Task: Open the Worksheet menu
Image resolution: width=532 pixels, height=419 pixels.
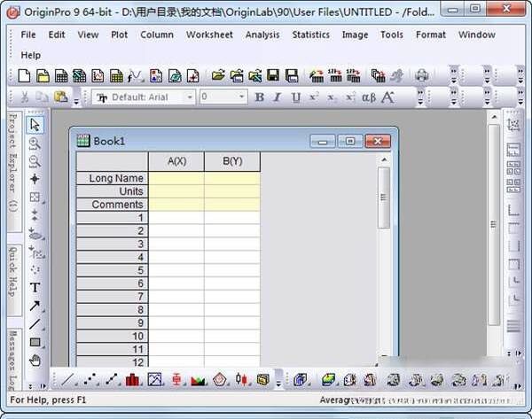Action: pos(209,35)
